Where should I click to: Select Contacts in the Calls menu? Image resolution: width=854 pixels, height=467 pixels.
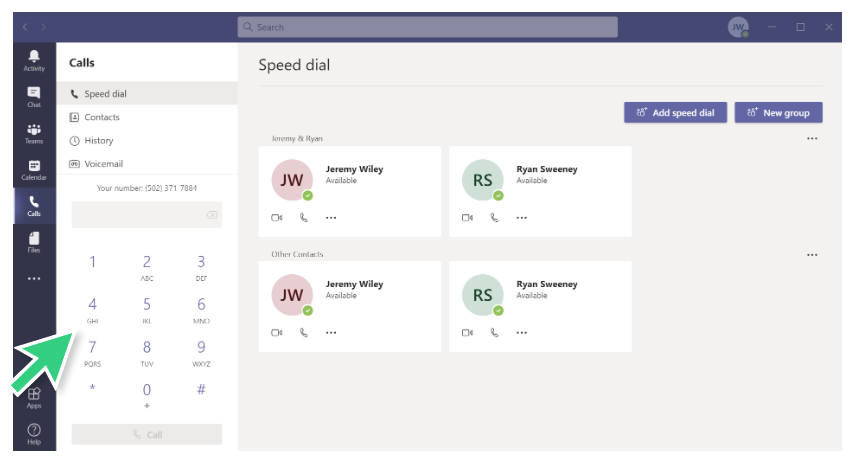click(x=147, y=117)
